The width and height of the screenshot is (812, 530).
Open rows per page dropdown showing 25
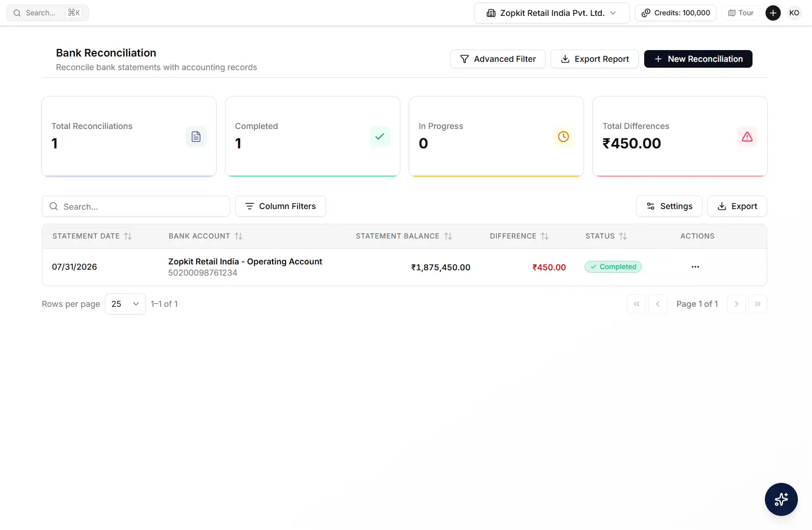pos(125,304)
